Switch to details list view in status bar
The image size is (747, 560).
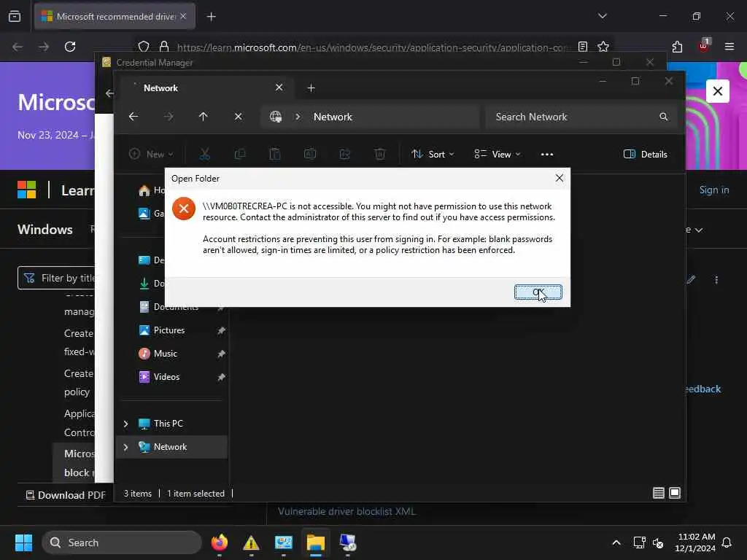tap(659, 493)
